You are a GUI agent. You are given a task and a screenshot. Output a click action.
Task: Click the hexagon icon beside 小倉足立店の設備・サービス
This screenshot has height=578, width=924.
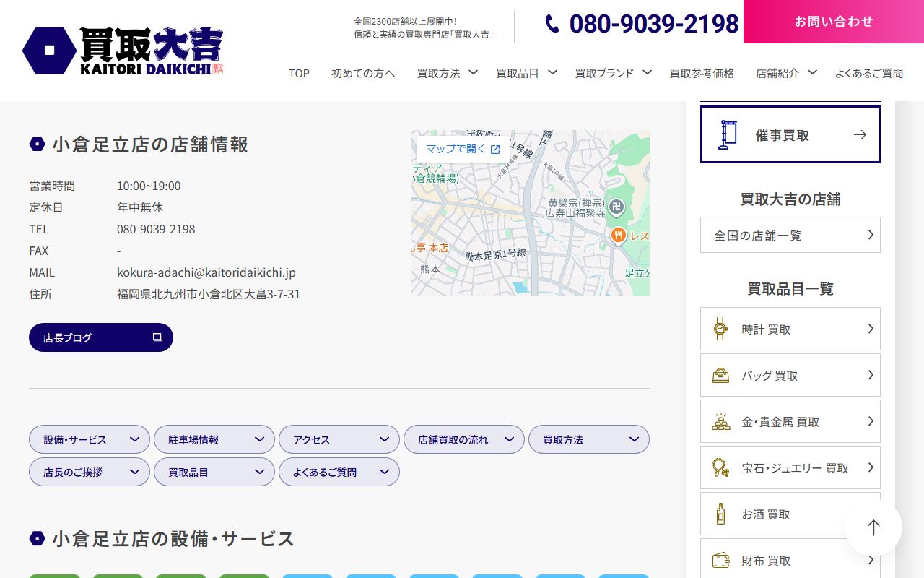37,538
